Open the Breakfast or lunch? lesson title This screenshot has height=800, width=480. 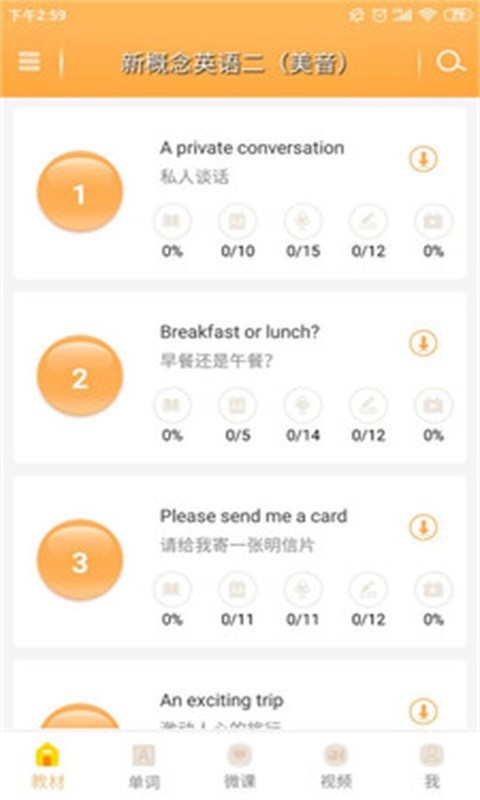coord(240,332)
